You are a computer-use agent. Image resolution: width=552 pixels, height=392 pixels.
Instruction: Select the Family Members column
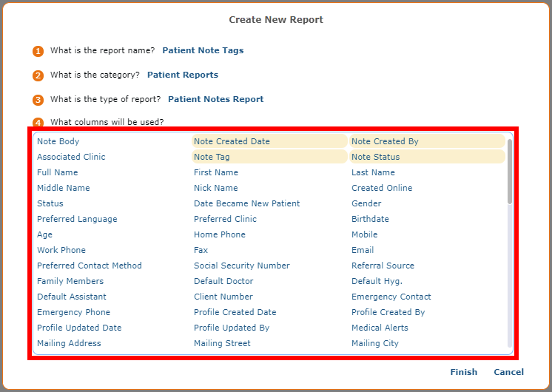click(x=70, y=281)
